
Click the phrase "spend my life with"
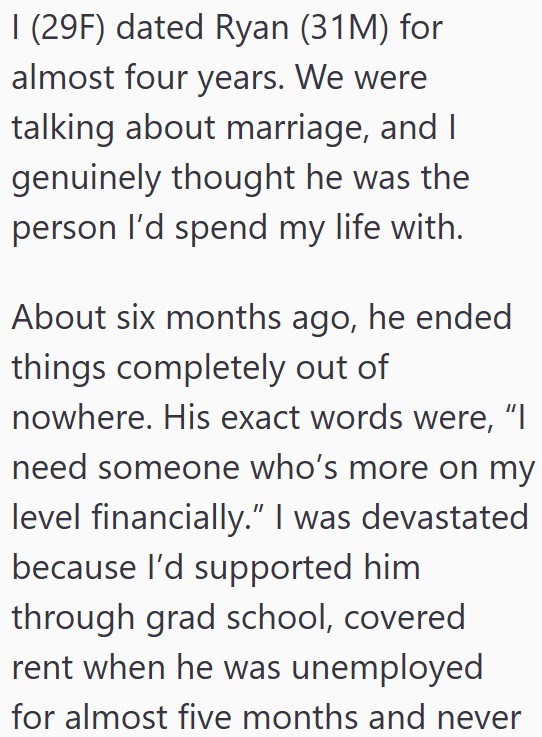pos(319,228)
